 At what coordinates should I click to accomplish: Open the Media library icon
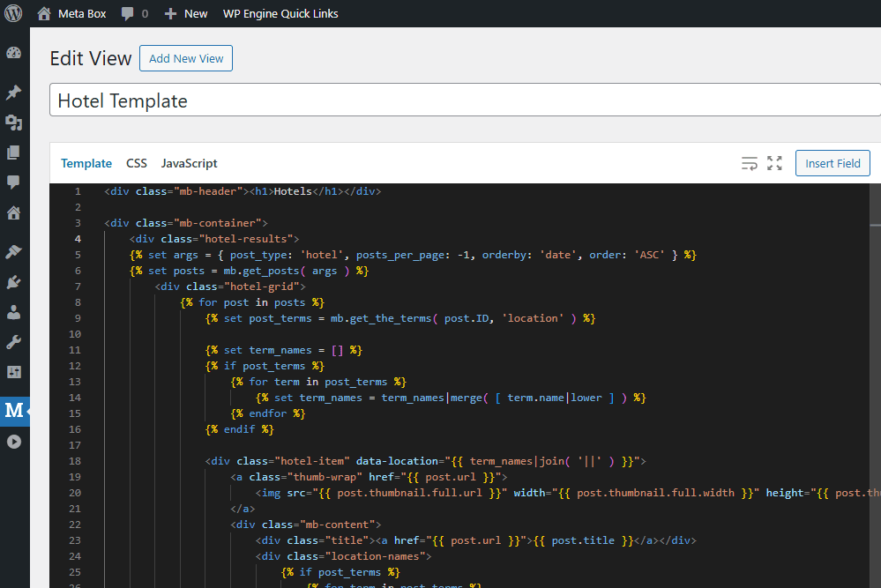coord(14,123)
